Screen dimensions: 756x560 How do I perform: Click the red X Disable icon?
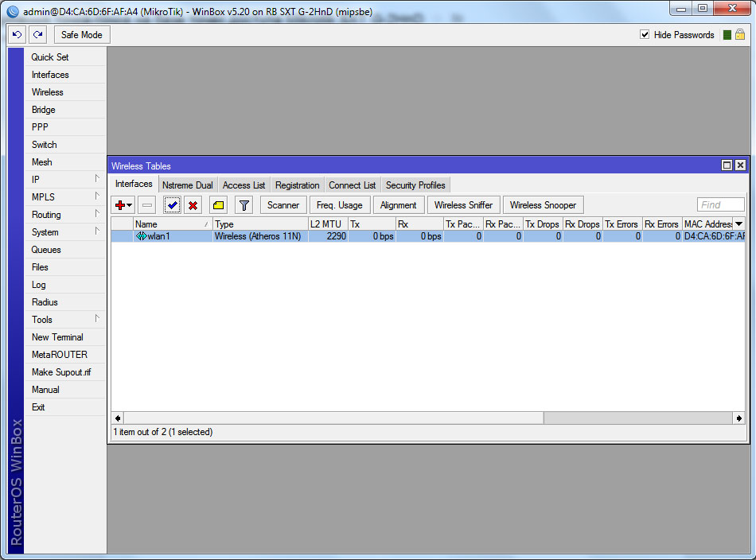tap(193, 205)
